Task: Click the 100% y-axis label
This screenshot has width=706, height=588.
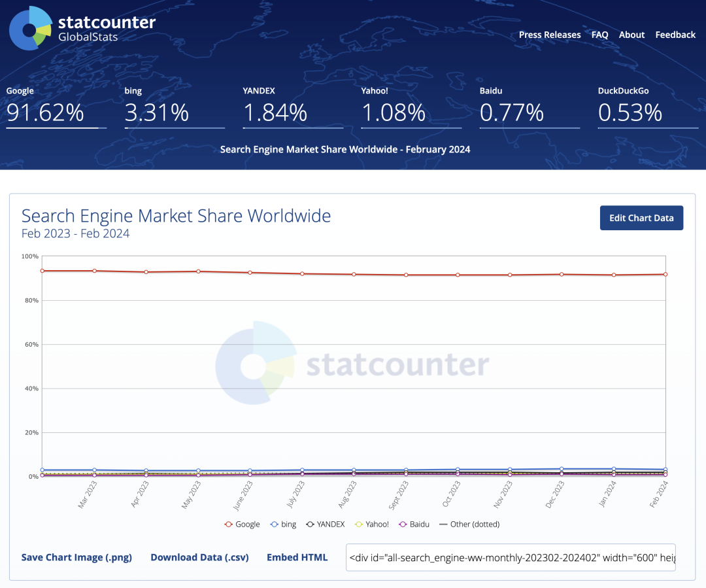Action: pyautogui.click(x=30, y=256)
